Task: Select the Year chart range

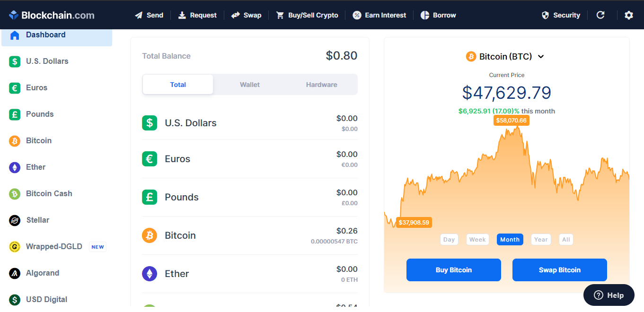Action: tap(541, 240)
